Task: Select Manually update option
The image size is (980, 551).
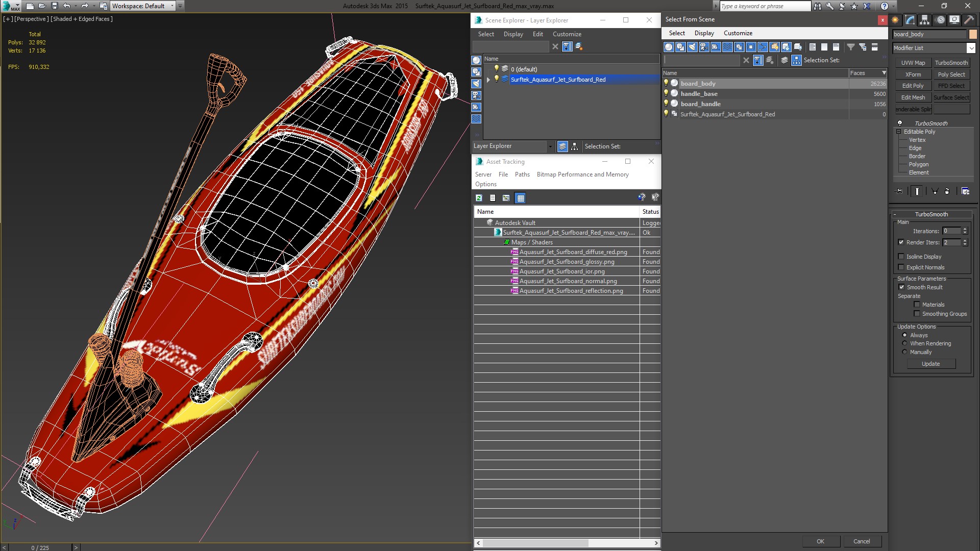Action: pos(904,352)
